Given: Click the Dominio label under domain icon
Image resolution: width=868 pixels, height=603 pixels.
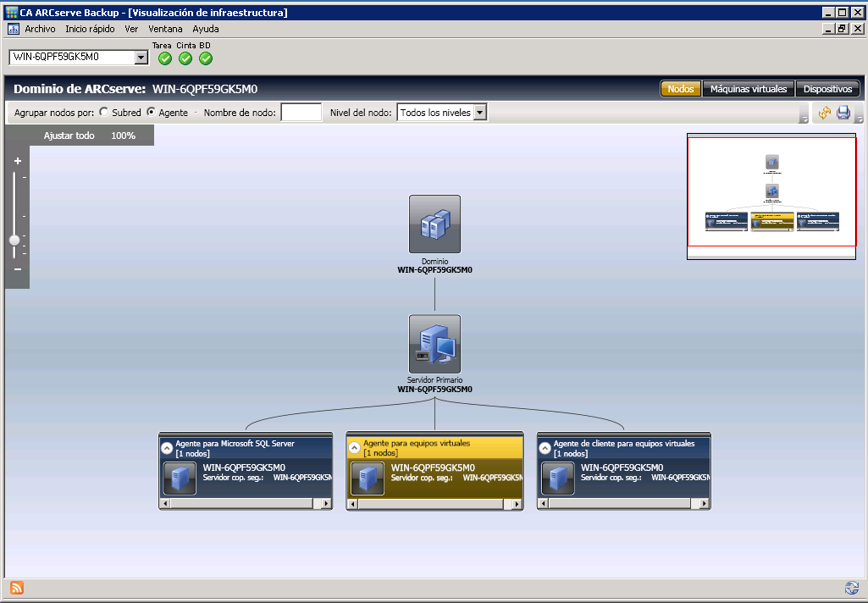Looking at the screenshot, I should pos(434,262).
